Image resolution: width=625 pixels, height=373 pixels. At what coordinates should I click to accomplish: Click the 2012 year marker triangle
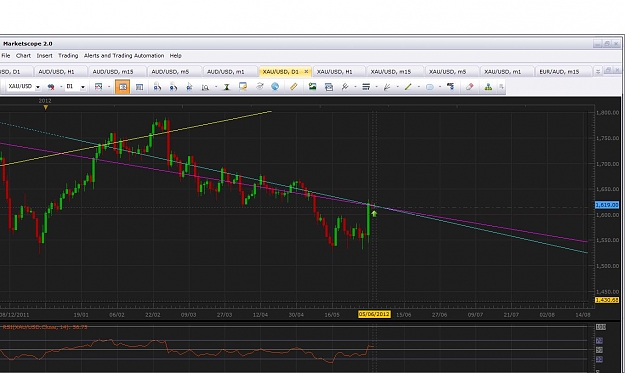tap(45, 107)
